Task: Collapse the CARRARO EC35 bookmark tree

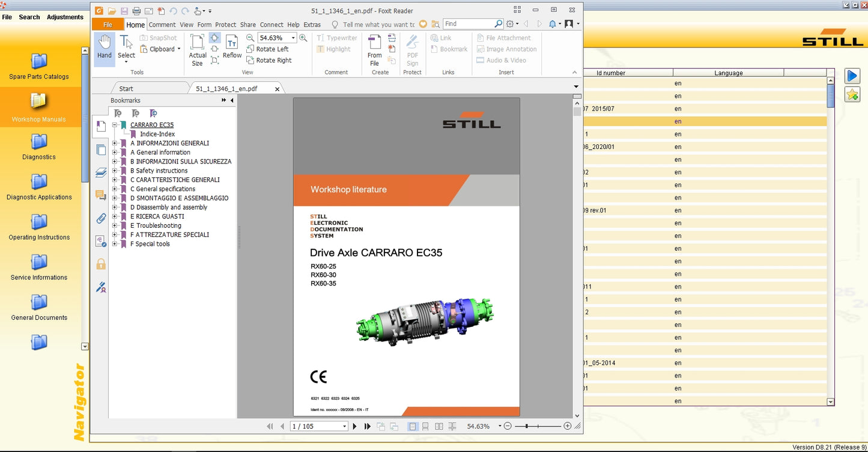Action: pos(115,125)
